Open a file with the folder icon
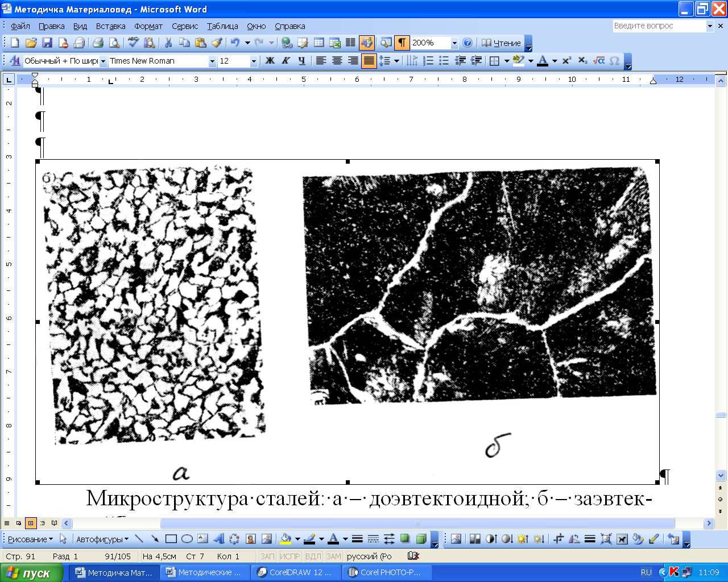 [x=31, y=43]
